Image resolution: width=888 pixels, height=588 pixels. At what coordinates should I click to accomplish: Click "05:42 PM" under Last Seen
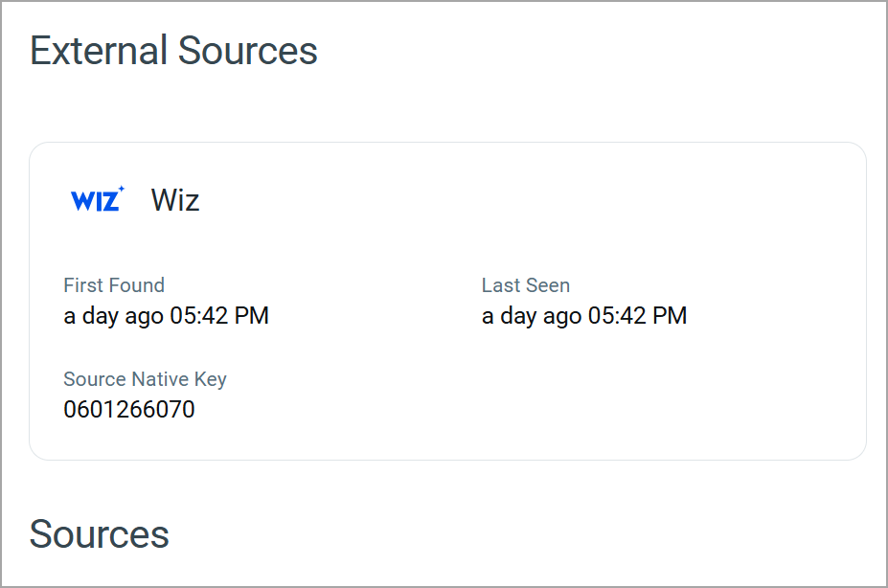pos(637,316)
